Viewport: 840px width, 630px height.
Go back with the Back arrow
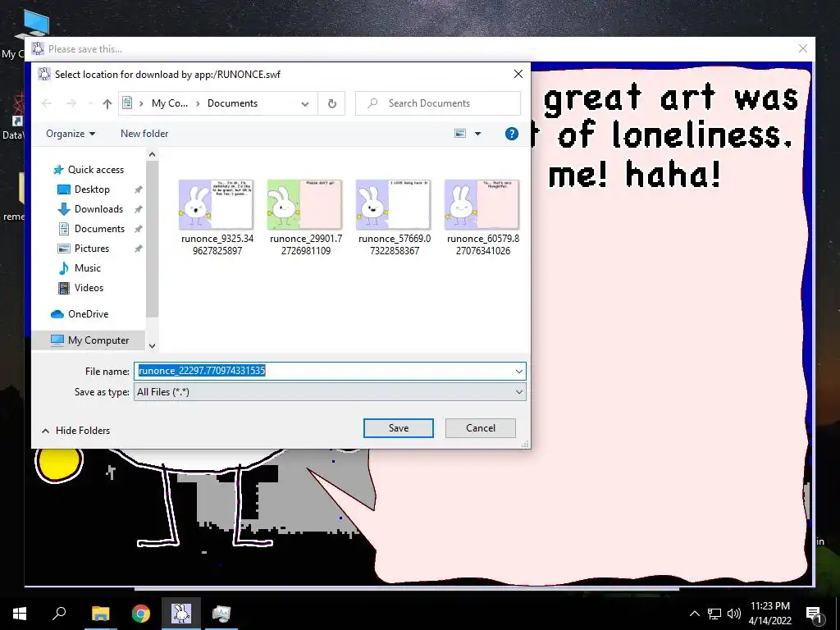(47, 103)
